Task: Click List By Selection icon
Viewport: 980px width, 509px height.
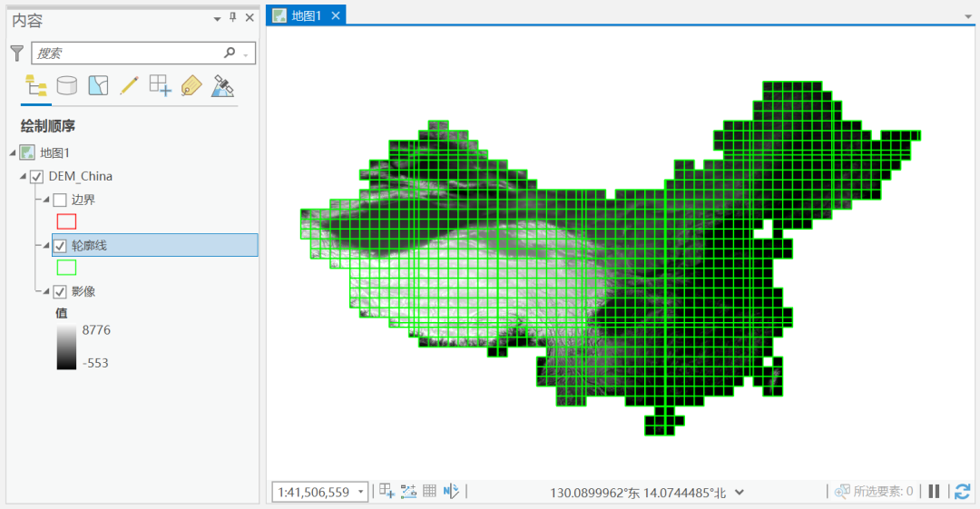Action: click(x=98, y=86)
